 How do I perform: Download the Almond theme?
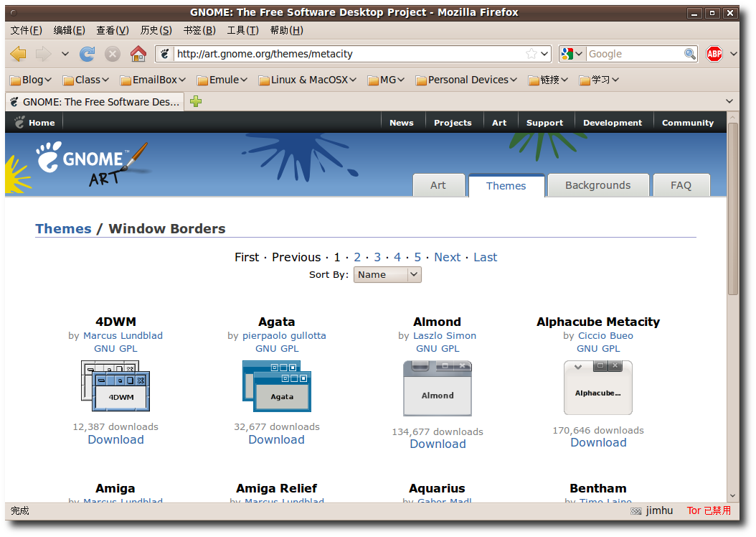[438, 444]
